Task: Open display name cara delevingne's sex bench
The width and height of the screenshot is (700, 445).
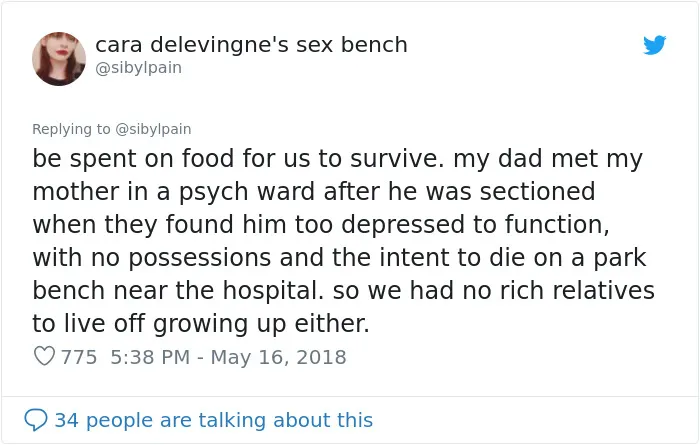Action: [x=251, y=45]
